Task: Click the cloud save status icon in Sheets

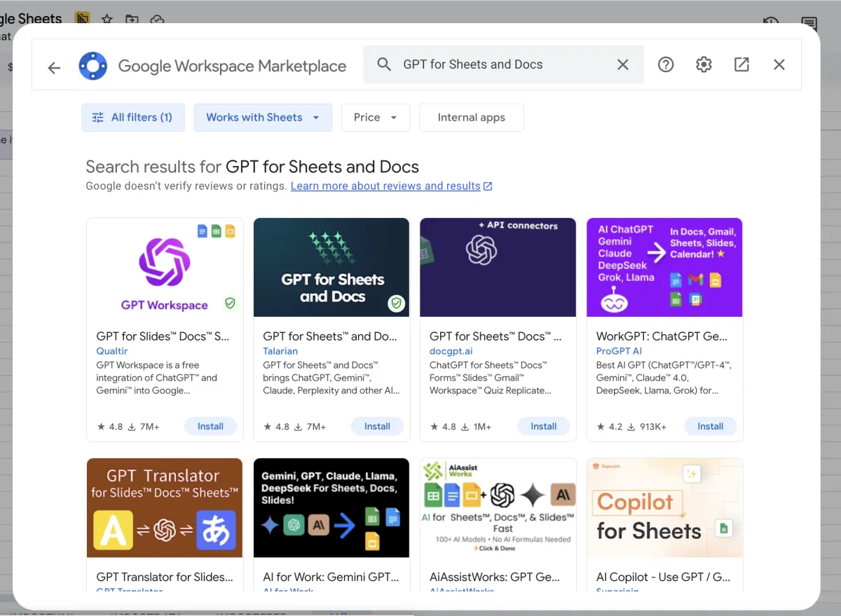Action: point(157,19)
